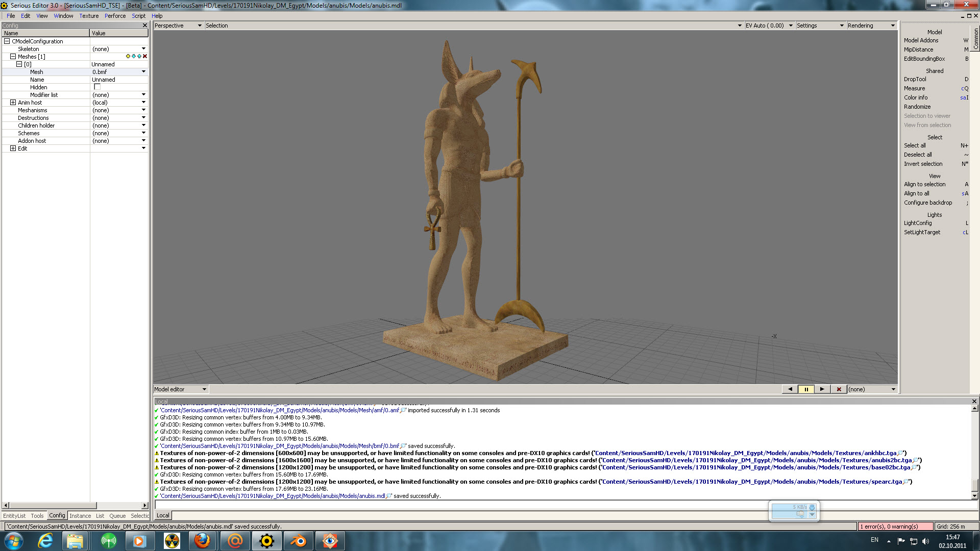
Task: Expand the Edit node
Action: 13,148
